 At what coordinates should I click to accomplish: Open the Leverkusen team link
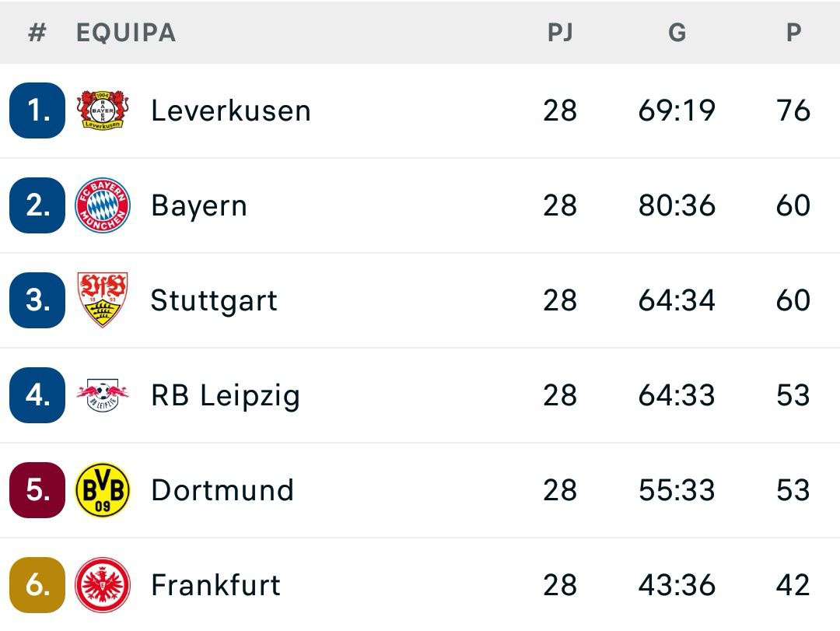[231, 110]
